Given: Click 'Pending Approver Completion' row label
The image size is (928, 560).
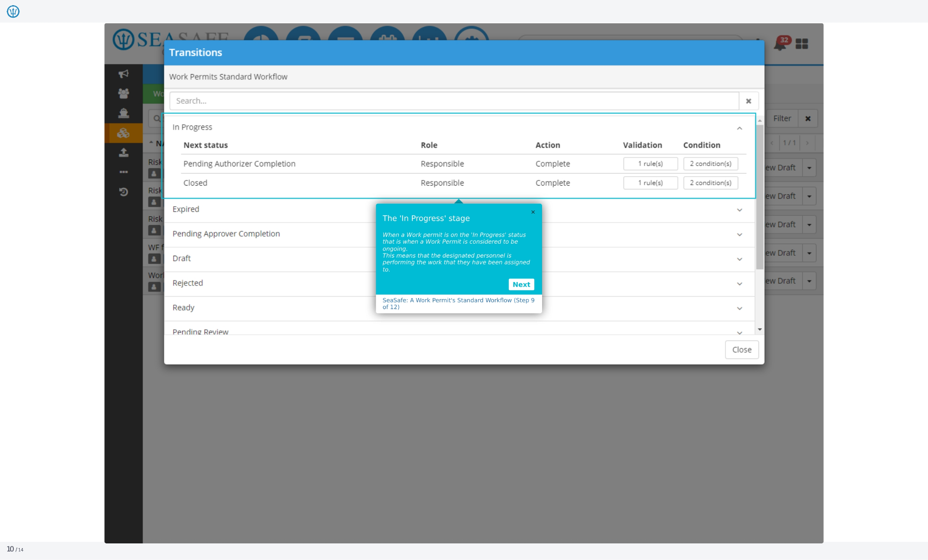Looking at the screenshot, I should click(226, 234).
